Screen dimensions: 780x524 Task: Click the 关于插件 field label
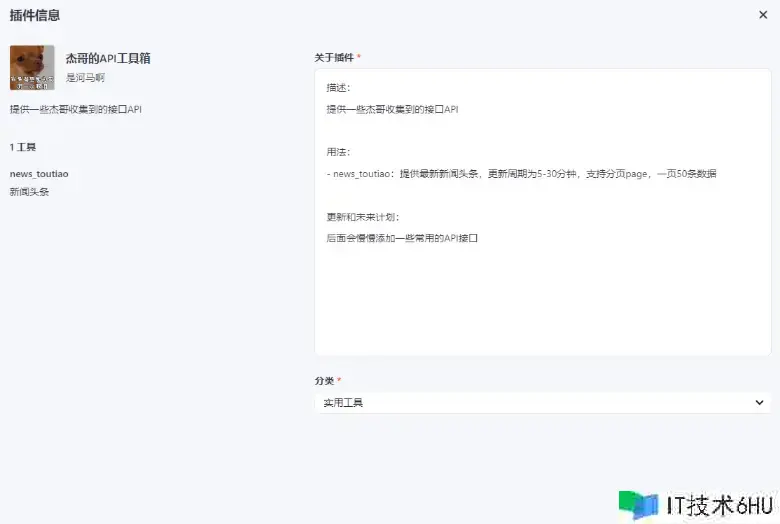coord(334,57)
